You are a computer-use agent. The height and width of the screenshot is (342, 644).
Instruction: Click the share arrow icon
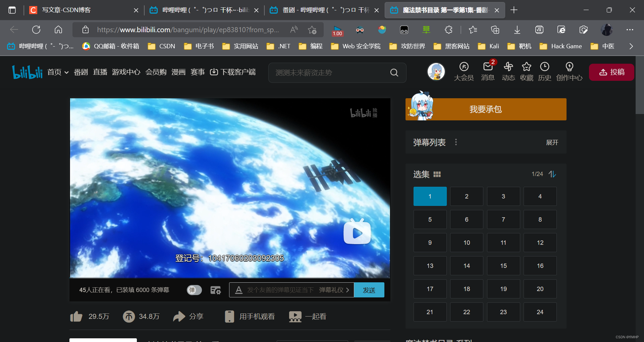pyautogui.click(x=179, y=317)
